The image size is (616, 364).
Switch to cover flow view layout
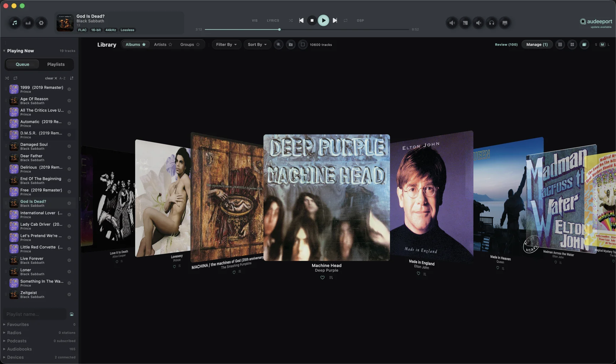(584, 45)
